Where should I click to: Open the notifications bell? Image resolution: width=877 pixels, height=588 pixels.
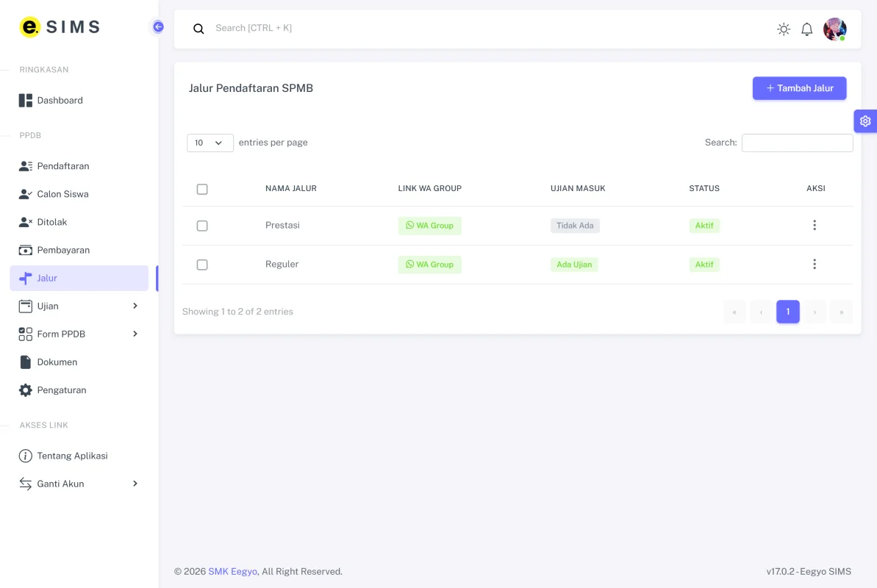806,29
